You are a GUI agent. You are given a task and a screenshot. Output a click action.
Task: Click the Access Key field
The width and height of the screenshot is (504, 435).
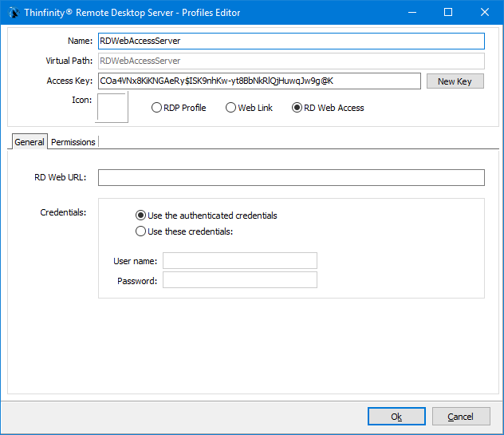click(x=259, y=81)
